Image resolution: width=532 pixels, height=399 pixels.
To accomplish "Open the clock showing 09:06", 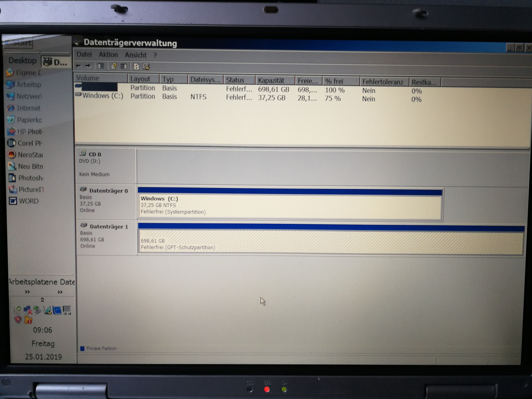I will [x=43, y=330].
